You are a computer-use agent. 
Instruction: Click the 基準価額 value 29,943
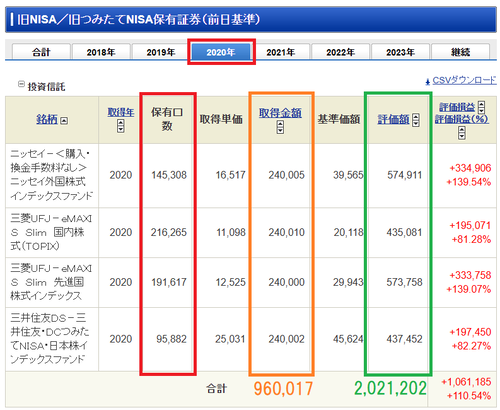(x=348, y=282)
